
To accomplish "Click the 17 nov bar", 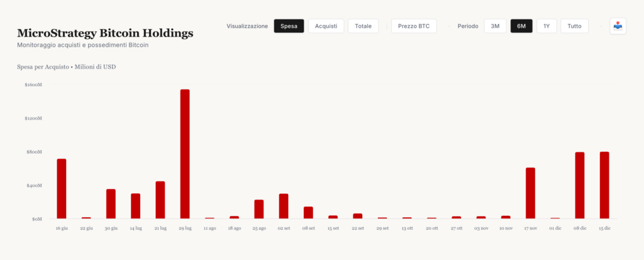I will [530, 193].
